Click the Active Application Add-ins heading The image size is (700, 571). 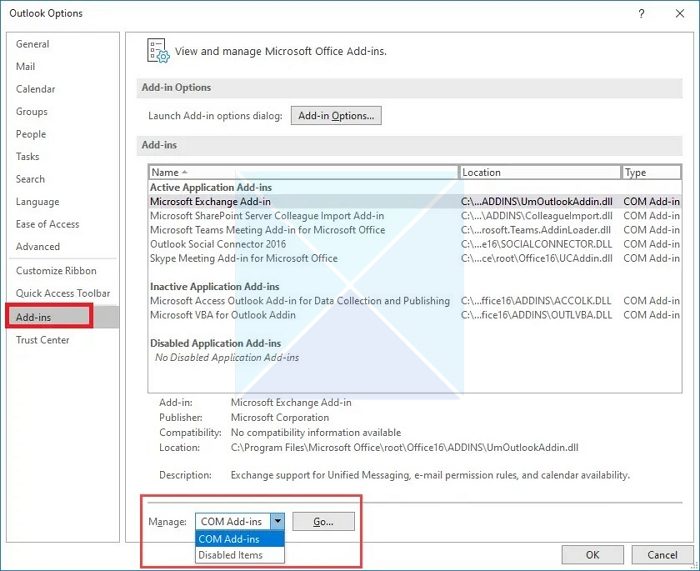click(211, 188)
